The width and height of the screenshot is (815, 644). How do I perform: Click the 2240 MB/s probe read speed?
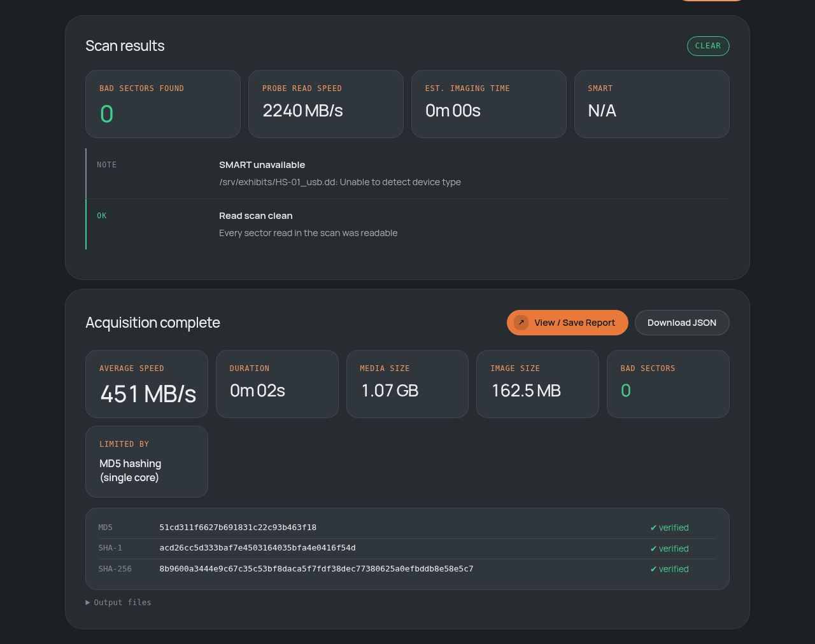tap(302, 111)
